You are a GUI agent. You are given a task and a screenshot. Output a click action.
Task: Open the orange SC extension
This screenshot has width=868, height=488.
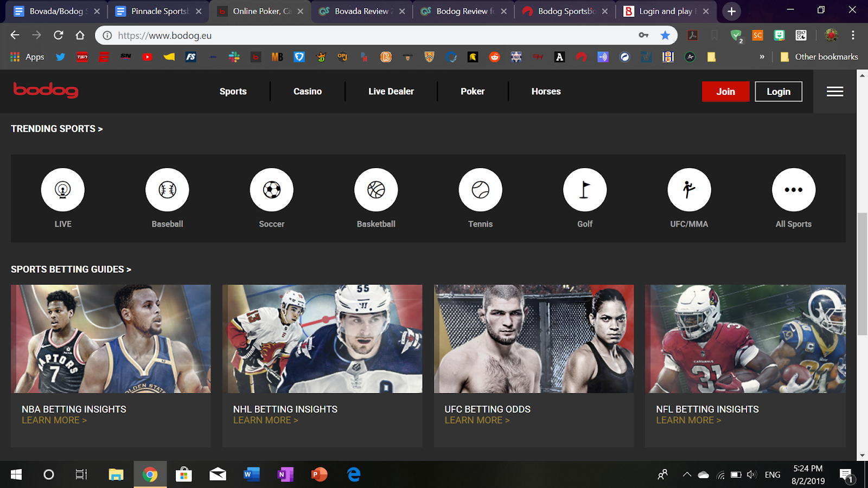pos(757,35)
